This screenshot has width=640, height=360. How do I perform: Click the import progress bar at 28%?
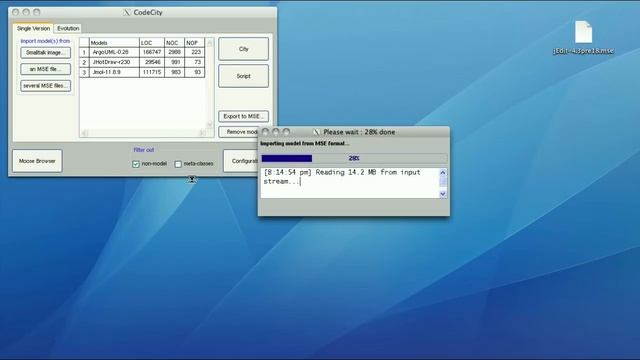(x=354, y=158)
